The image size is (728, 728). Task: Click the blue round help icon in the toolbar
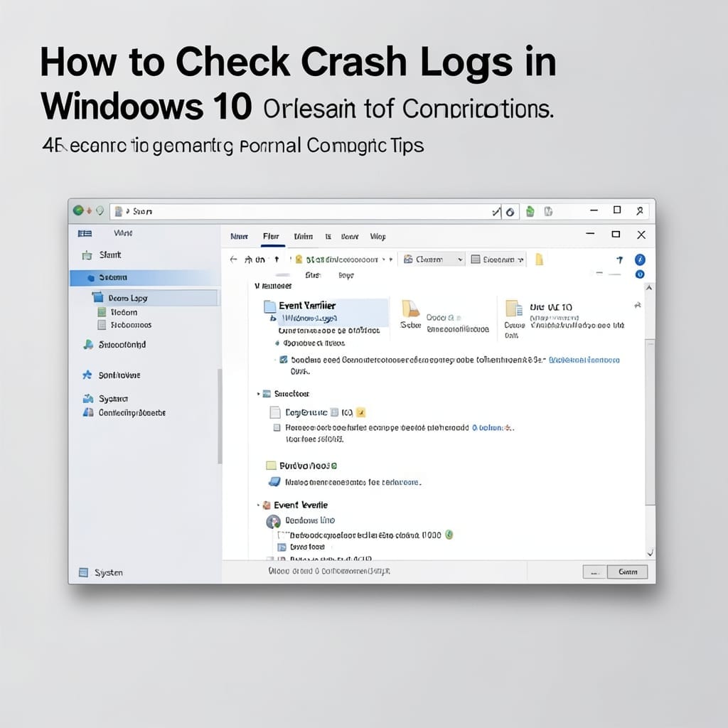coord(640,259)
